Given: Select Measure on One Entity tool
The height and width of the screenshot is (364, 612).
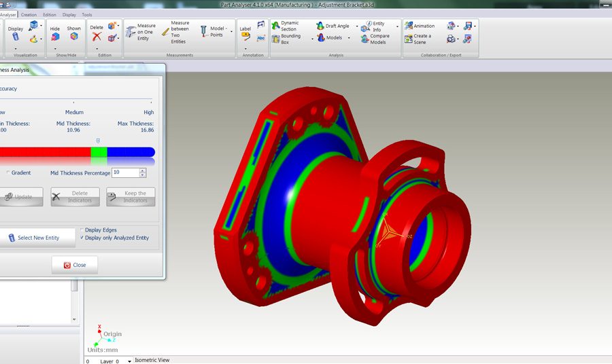Looking at the screenshot, I should point(141,32).
